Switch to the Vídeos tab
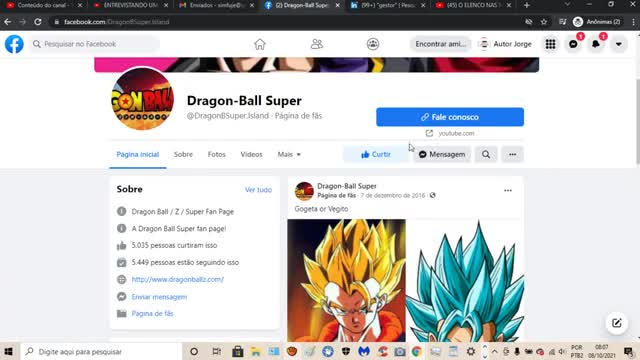Image resolution: width=640 pixels, height=360 pixels. (251, 154)
